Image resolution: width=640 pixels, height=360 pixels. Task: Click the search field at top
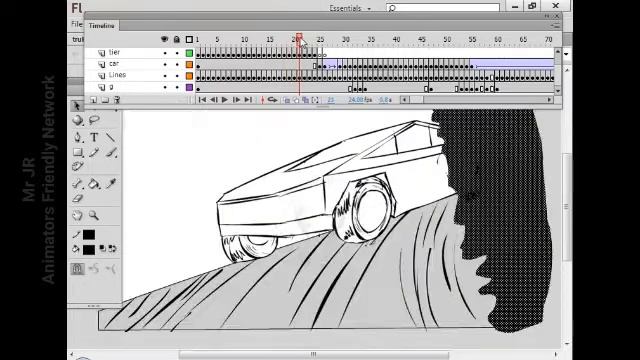click(443, 8)
